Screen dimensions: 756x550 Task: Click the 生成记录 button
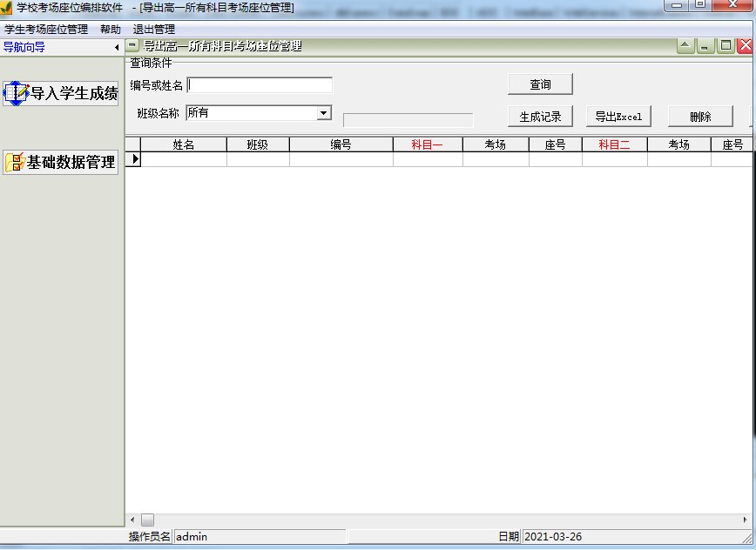[x=540, y=117]
